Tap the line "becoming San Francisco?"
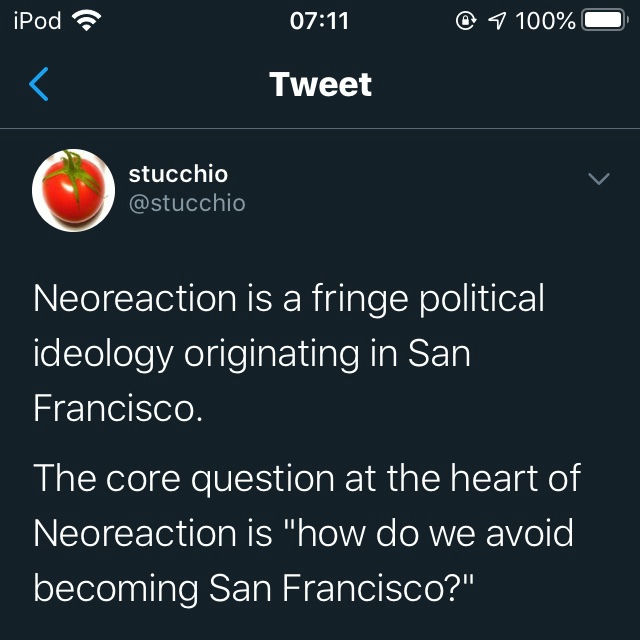This screenshot has height=640, width=640. pos(253,588)
